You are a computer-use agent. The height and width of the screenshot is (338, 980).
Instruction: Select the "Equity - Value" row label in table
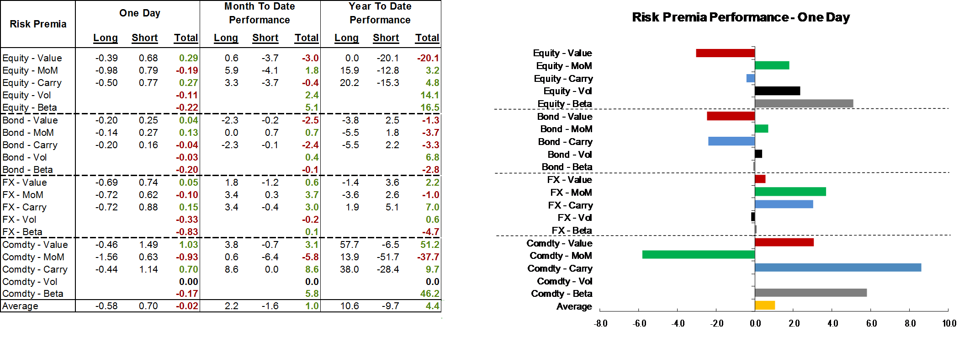(32, 58)
